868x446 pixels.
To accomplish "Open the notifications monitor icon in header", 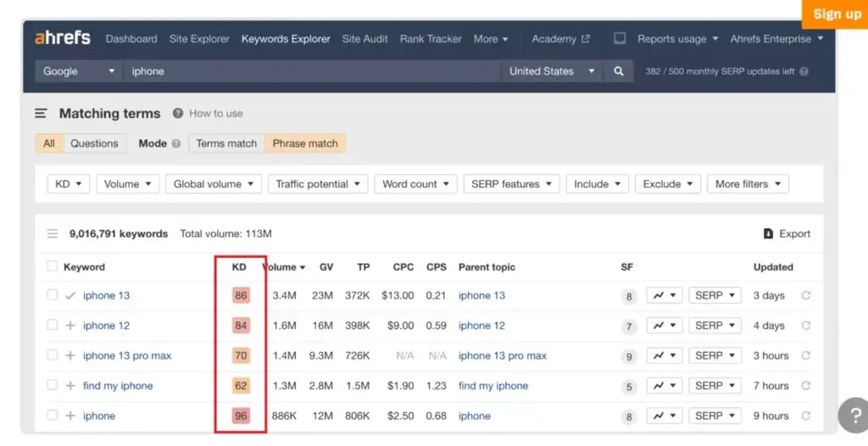I will click(x=620, y=38).
